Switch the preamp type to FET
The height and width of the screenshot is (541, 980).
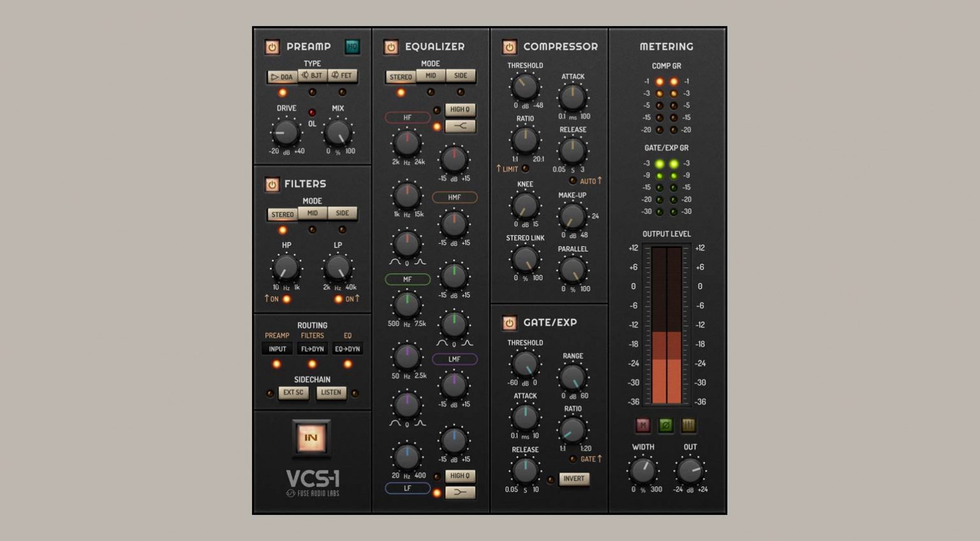(343, 76)
